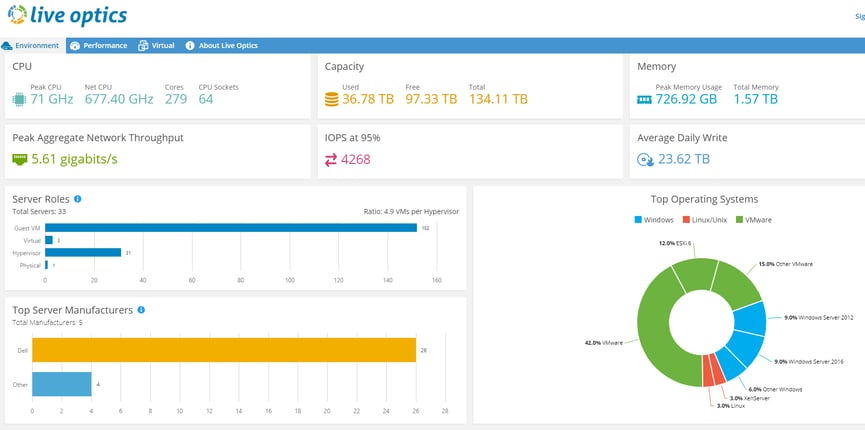Click the Dell manufacturer bar

click(x=224, y=350)
